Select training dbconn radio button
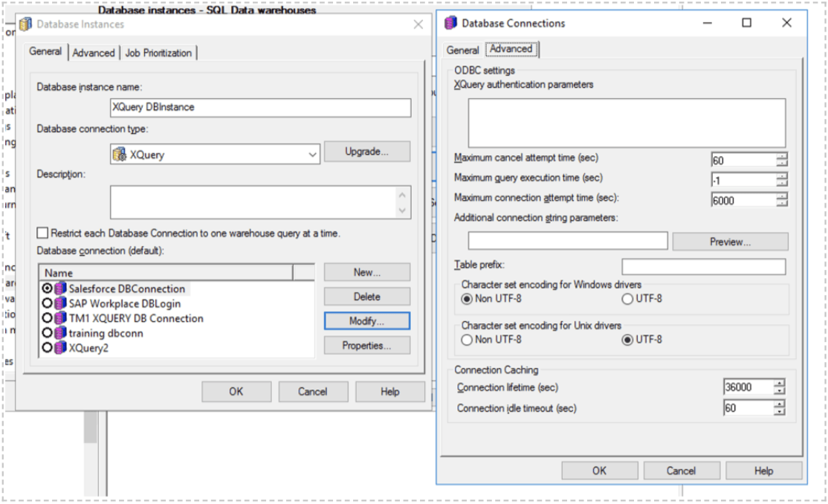Screen dimensions: 828x504 coord(47,333)
